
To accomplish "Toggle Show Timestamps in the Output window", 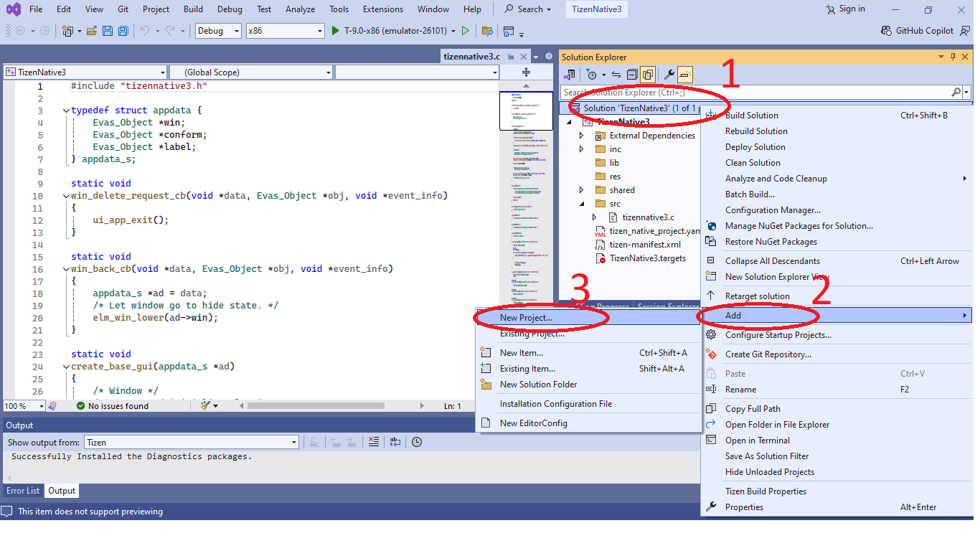I will click(x=416, y=442).
